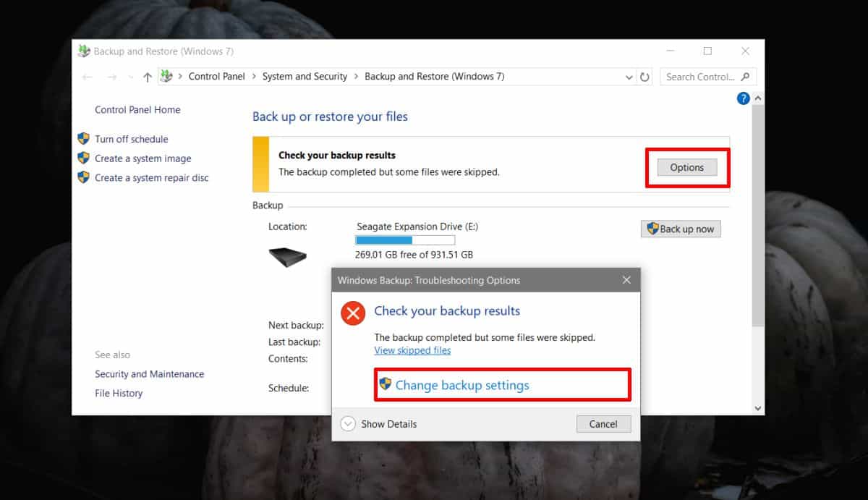868x500 pixels.
Task: Click the back navigation arrow
Action: click(87, 76)
